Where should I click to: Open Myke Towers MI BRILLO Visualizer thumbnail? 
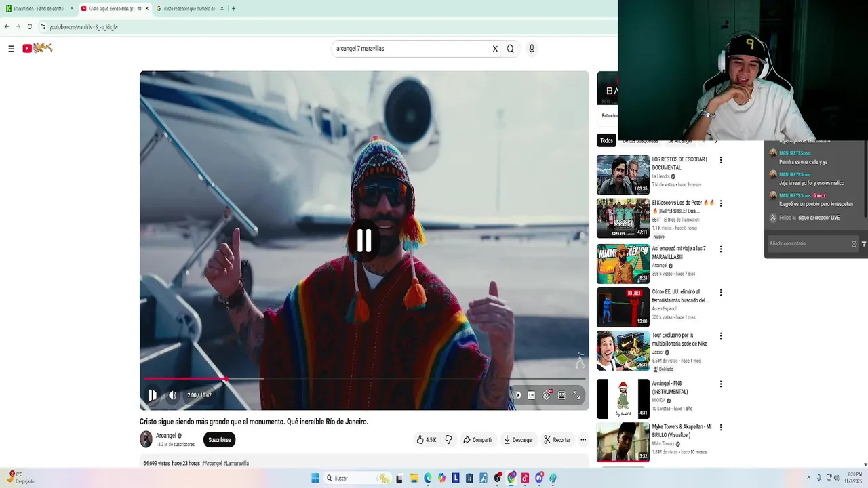(x=623, y=442)
